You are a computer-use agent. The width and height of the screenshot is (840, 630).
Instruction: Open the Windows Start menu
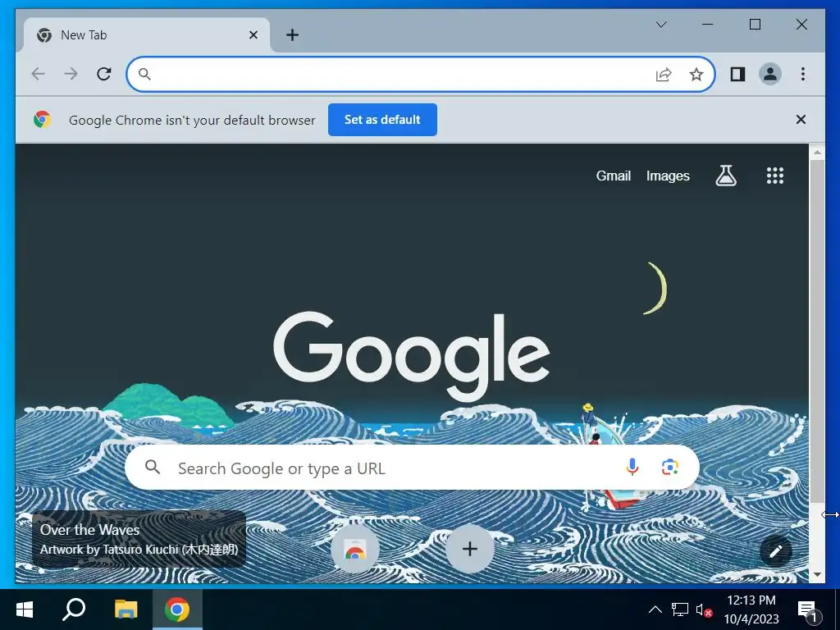[x=24, y=609]
